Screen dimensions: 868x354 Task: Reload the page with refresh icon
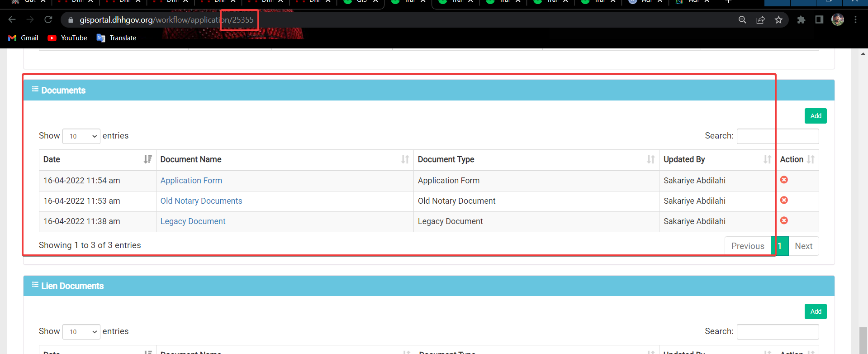(x=48, y=19)
